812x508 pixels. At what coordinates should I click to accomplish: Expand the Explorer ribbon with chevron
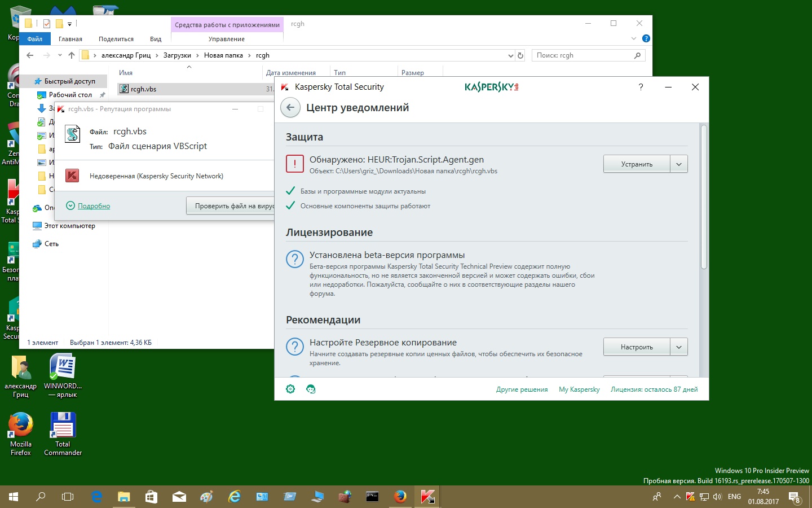(x=633, y=38)
